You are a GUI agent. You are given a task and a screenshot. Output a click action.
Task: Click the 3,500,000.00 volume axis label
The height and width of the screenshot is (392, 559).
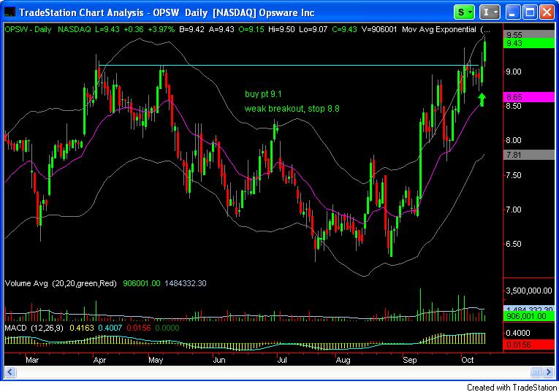(529, 291)
